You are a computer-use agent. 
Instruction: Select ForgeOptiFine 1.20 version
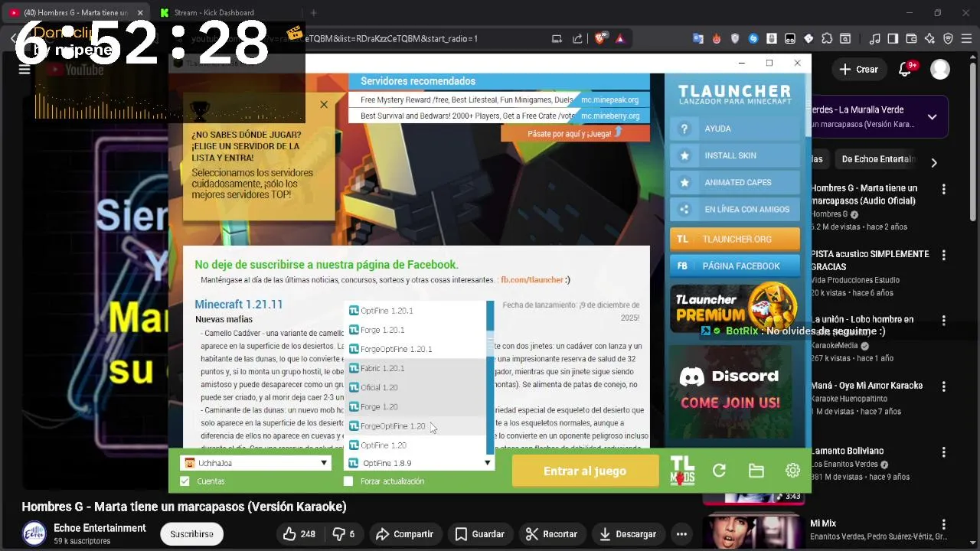tap(415, 425)
